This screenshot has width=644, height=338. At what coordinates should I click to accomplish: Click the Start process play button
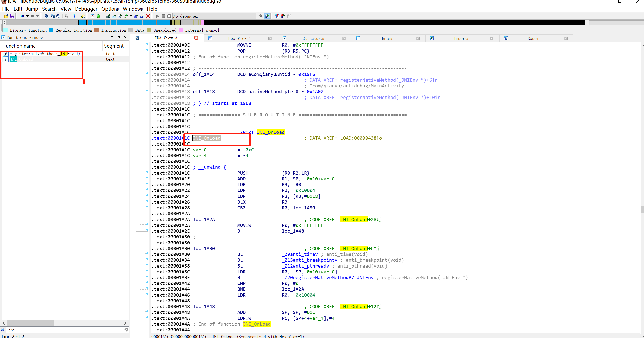tap(158, 16)
